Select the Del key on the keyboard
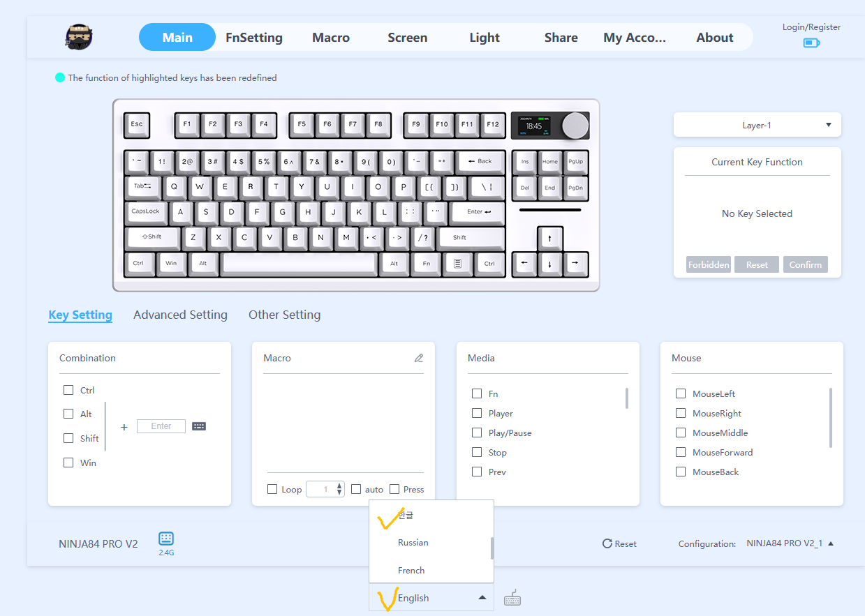The width and height of the screenshot is (865, 616). pyautogui.click(x=525, y=188)
